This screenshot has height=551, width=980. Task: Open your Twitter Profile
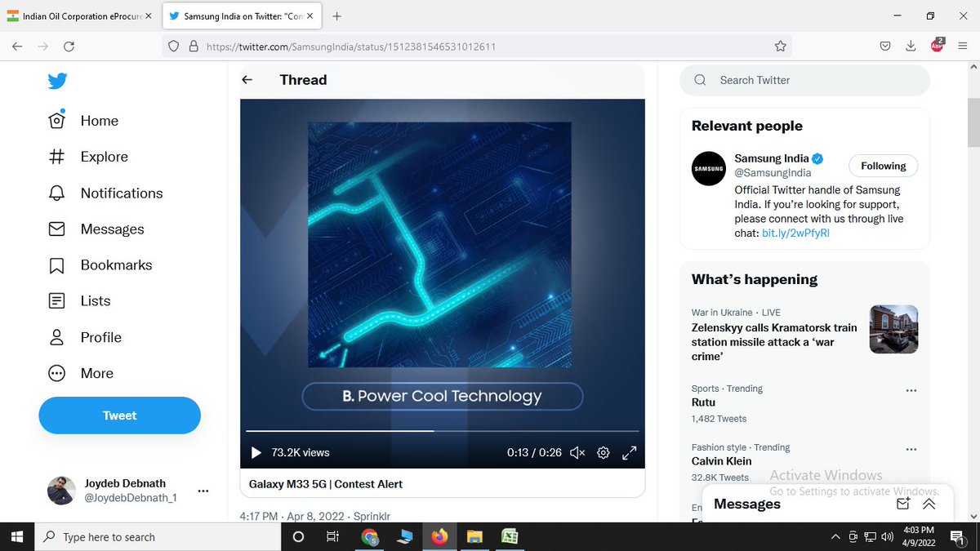(x=56, y=336)
